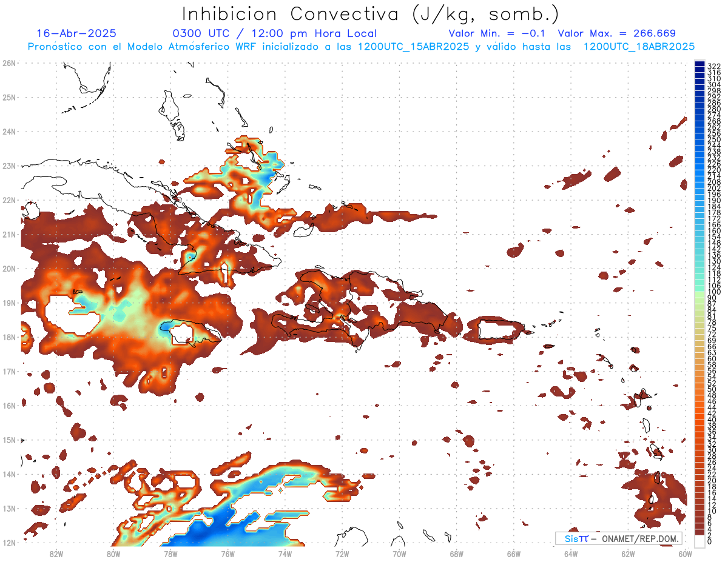
Task: Click the 17N latitude label
Action: click(x=8, y=371)
